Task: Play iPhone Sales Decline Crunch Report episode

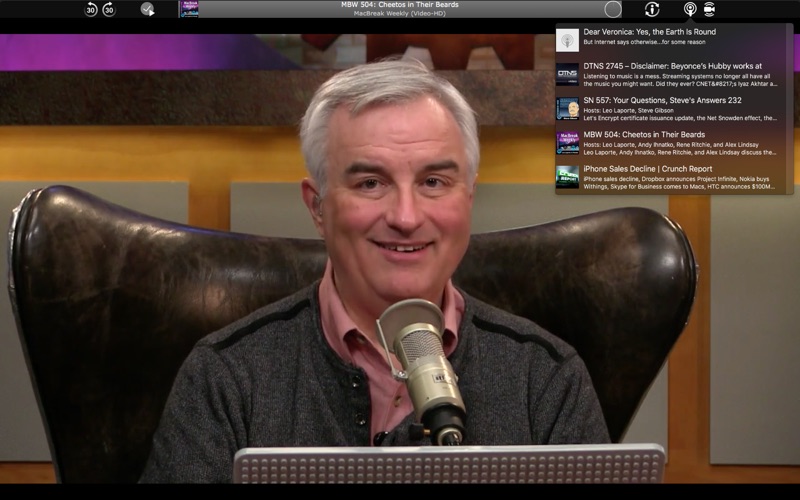Action: 647,169
